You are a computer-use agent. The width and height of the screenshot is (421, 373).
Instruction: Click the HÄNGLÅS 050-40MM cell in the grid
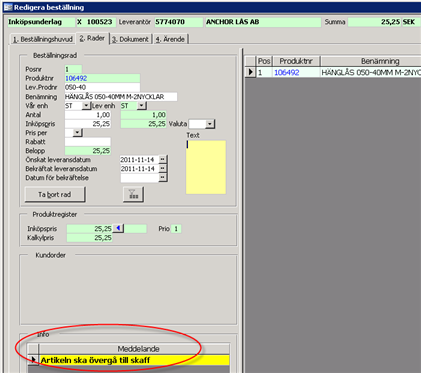pyautogui.click(x=371, y=72)
